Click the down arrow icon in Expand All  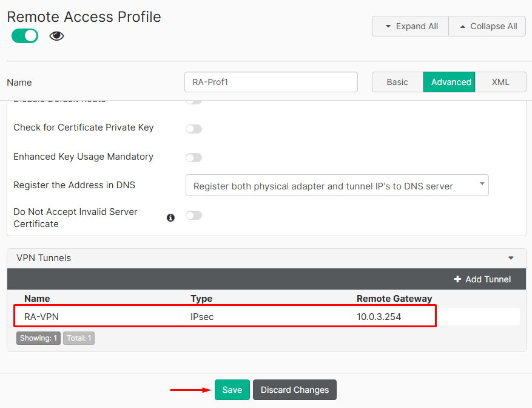389,26
